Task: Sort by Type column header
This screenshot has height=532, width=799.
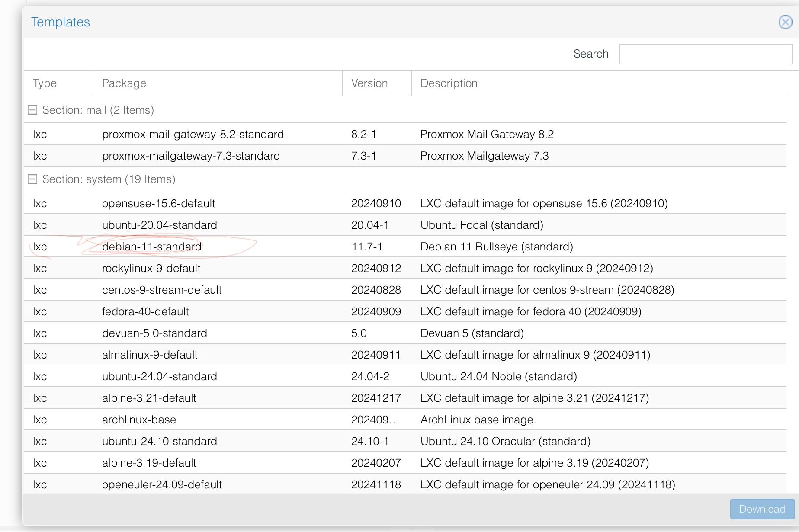Action: point(58,83)
